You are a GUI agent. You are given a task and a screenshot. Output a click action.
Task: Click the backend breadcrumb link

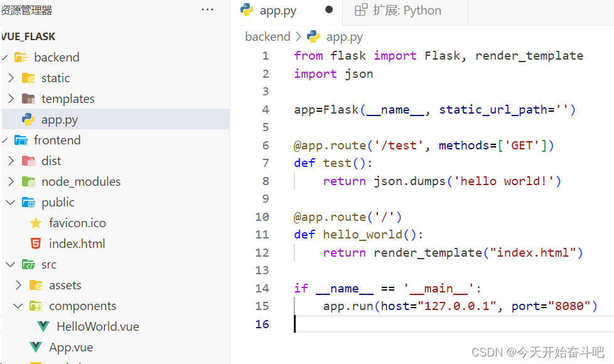click(267, 36)
